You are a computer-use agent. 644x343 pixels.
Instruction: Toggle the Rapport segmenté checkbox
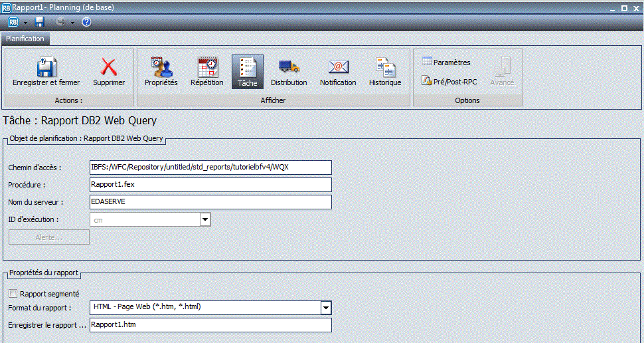point(13,294)
